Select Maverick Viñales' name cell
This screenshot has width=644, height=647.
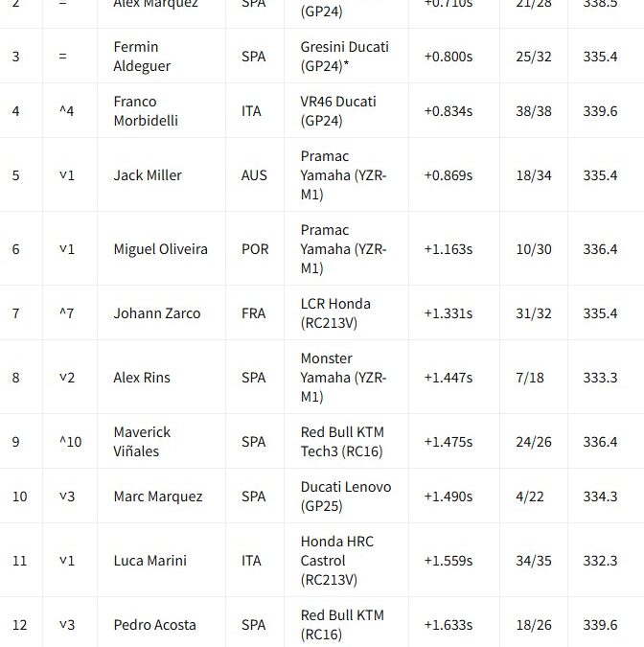click(x=144, y=442)
